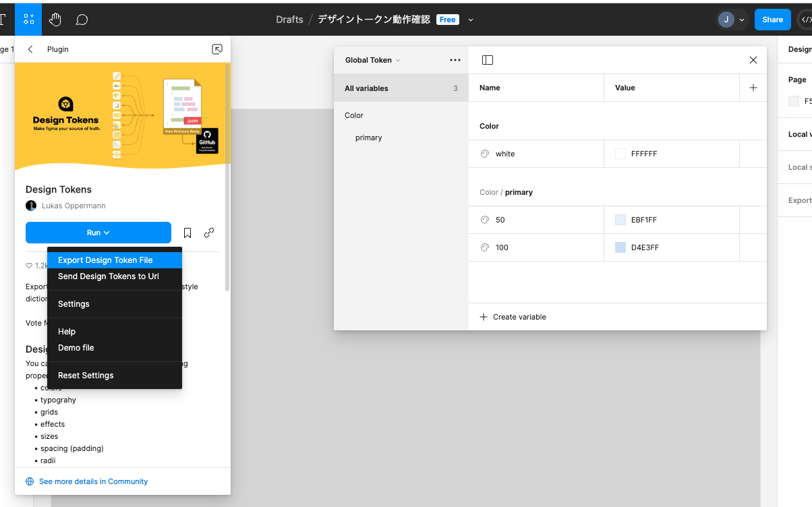
Task: Bookmark the Design Tokens plugin
Action: 187,232
